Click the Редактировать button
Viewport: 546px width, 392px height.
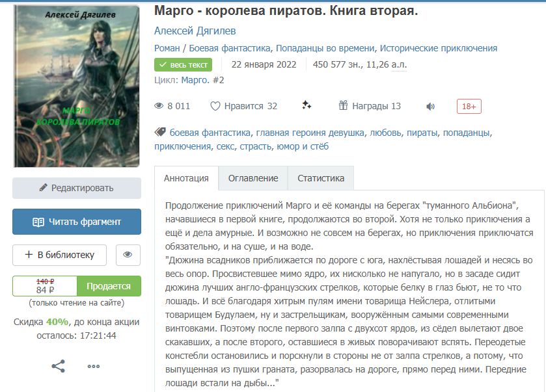77,188
